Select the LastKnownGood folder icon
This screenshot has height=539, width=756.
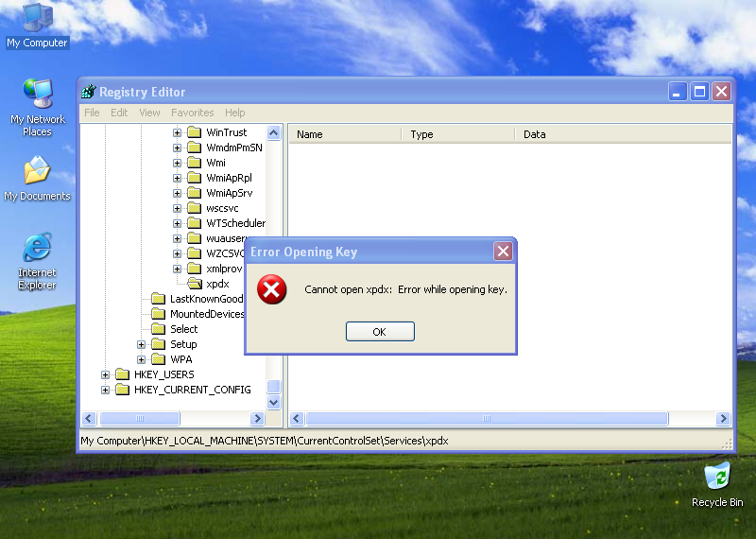[158, 299]
